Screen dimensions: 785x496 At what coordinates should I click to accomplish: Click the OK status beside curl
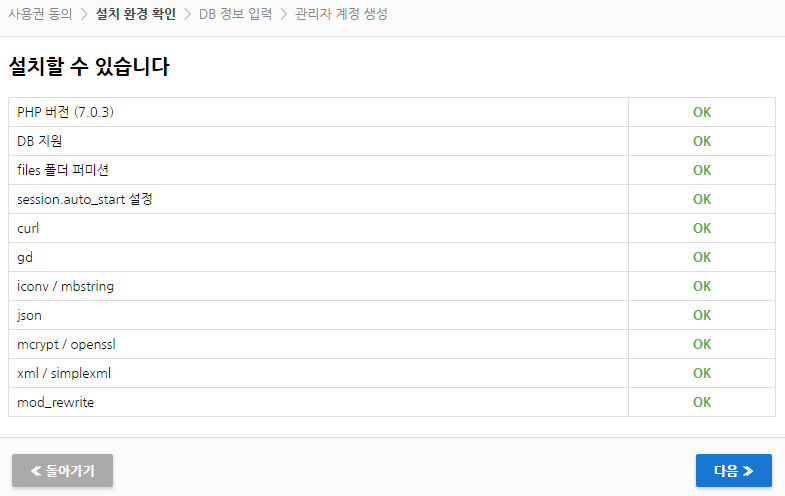[x=702, y=228]
